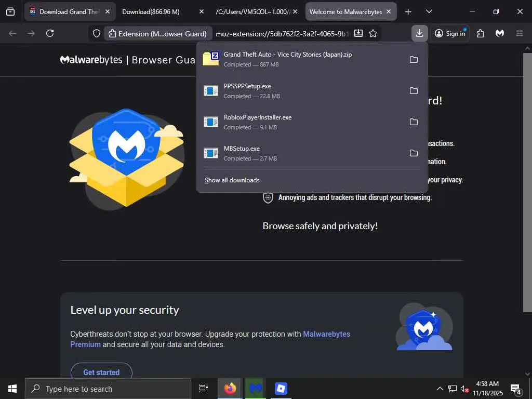Open a new tab with plus button

pos(408,12)
